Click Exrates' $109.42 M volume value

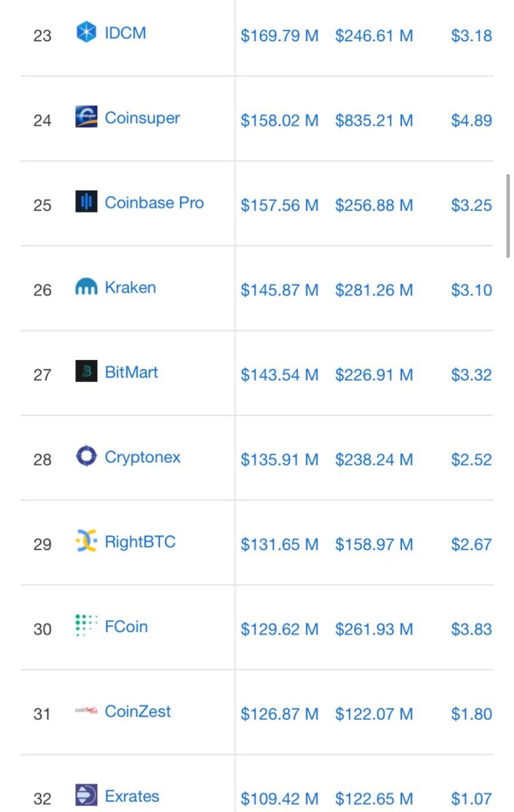click(x=279, y=799)
